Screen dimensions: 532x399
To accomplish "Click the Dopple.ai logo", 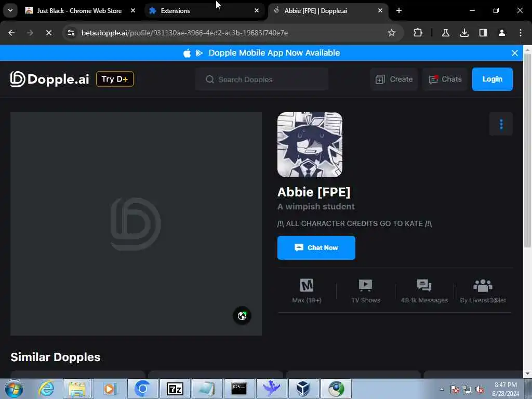I will pyautogui.click(x=49, y=79).
